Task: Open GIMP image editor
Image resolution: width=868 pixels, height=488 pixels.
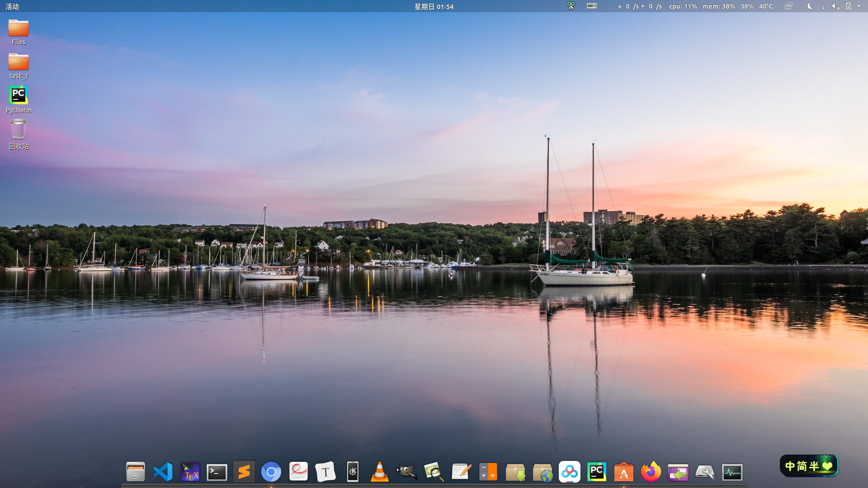Action: 406,472
